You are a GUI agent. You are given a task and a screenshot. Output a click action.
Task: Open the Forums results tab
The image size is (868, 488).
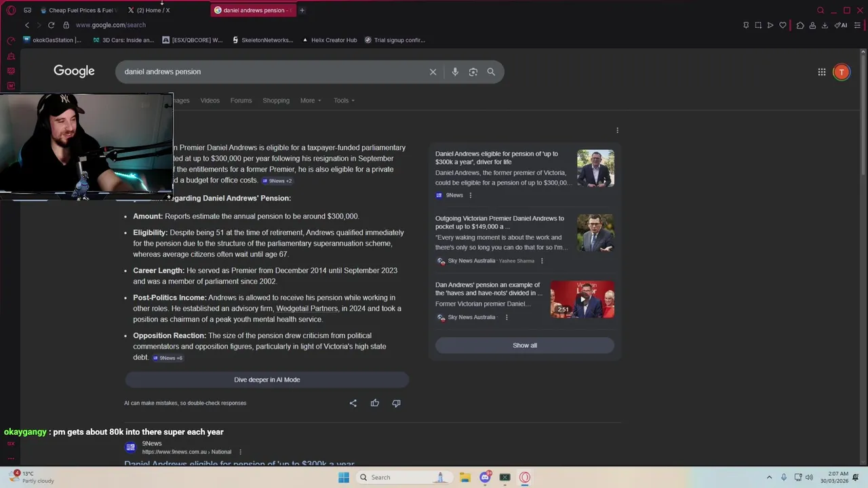click(241, 100)
